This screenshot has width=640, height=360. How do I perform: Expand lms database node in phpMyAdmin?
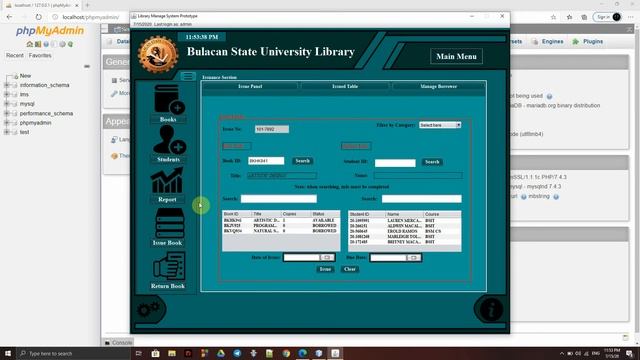pyautogui.click(x=7, y=94)
